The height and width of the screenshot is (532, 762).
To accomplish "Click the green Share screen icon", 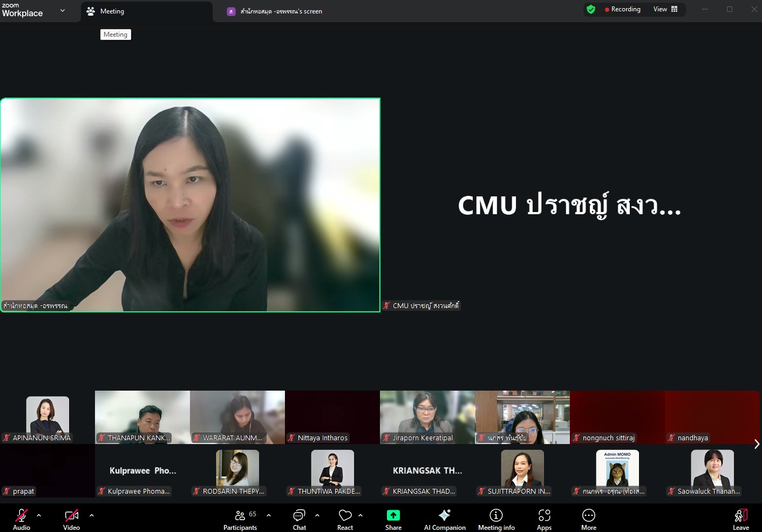I will point(393,515).
